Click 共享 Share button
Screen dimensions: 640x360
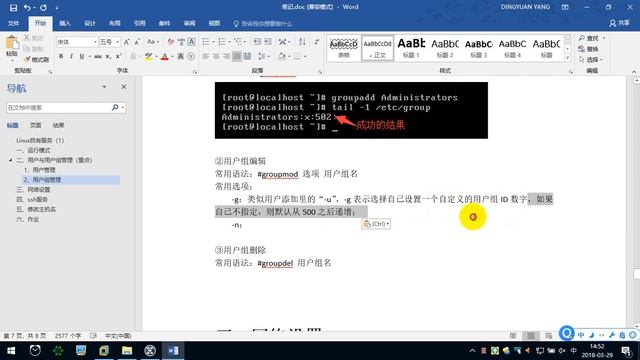(620, 23)
